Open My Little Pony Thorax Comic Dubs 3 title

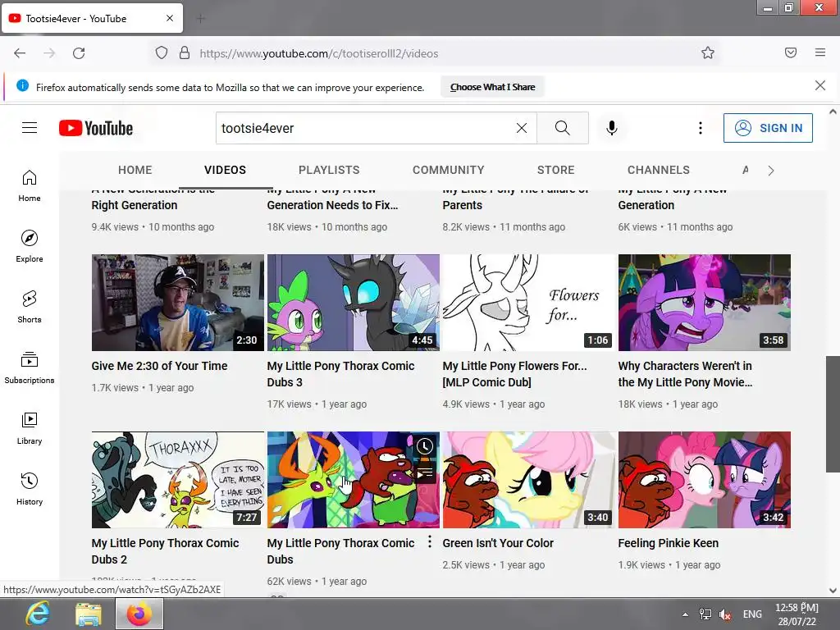340,374
